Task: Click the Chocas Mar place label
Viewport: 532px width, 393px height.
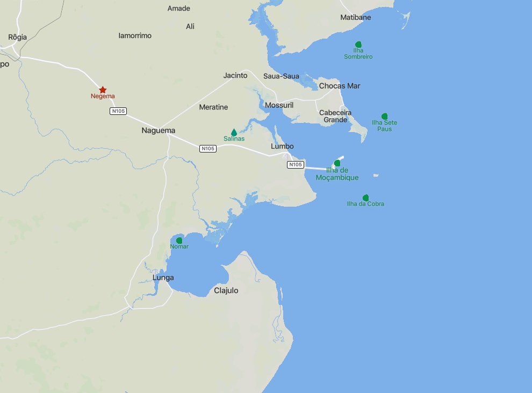Action: pos(339,86)
